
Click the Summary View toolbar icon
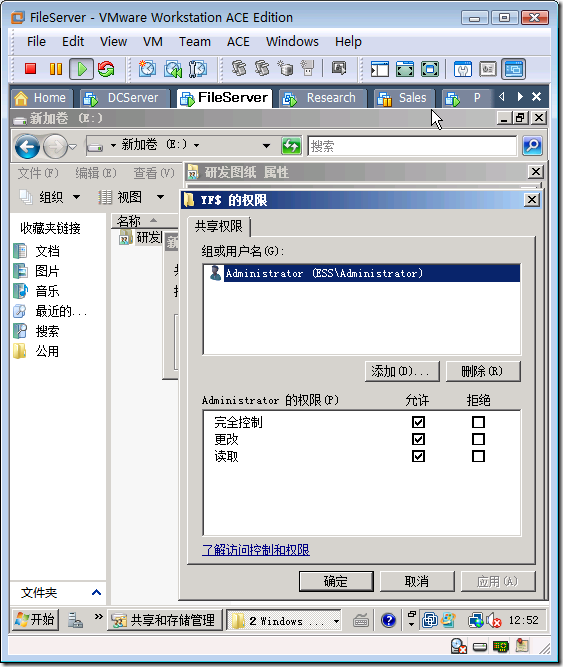pos(463,69)
